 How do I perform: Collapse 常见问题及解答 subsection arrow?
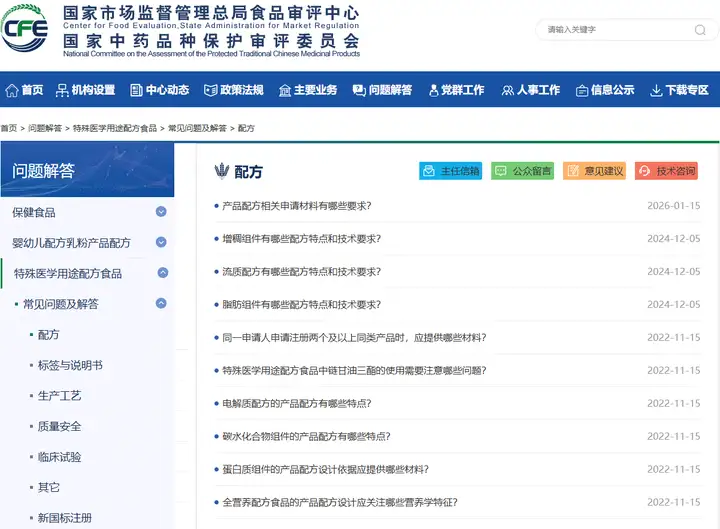[161, 303]
